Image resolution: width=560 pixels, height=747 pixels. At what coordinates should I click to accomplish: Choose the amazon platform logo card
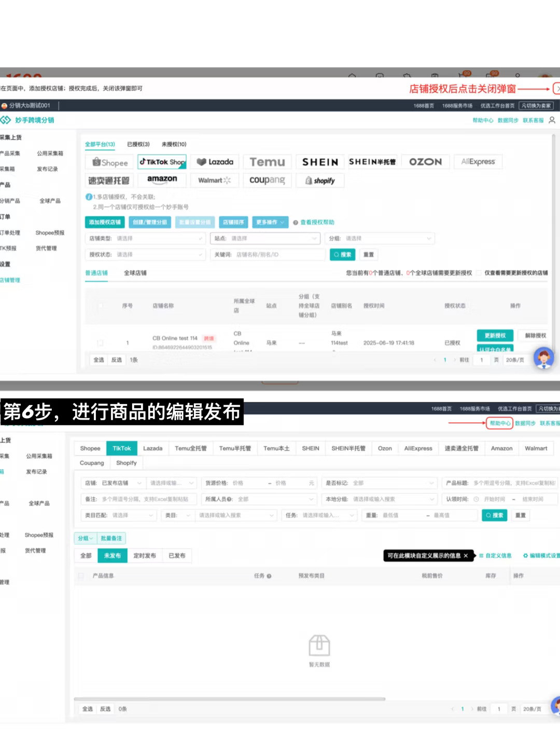tap(162, 180)
